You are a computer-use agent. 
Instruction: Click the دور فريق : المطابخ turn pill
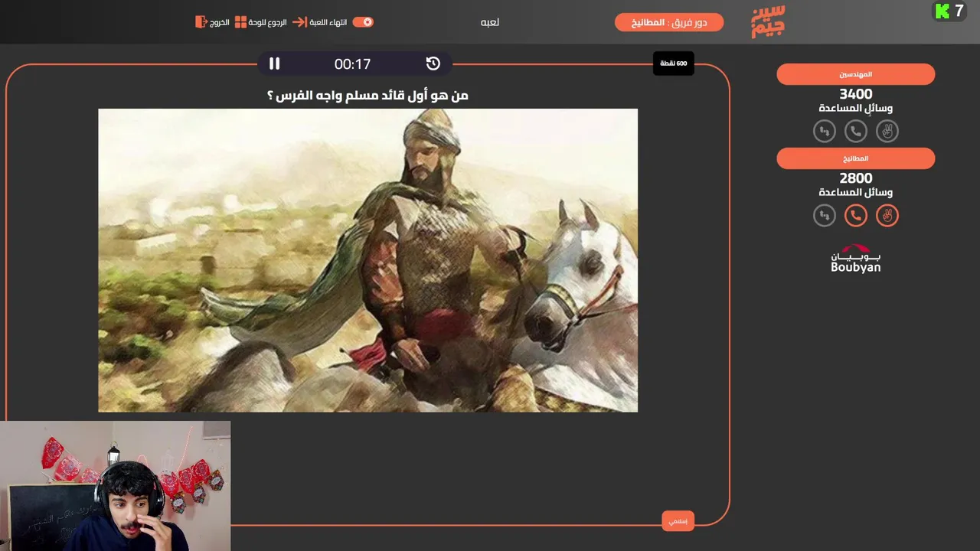(669, 22)
